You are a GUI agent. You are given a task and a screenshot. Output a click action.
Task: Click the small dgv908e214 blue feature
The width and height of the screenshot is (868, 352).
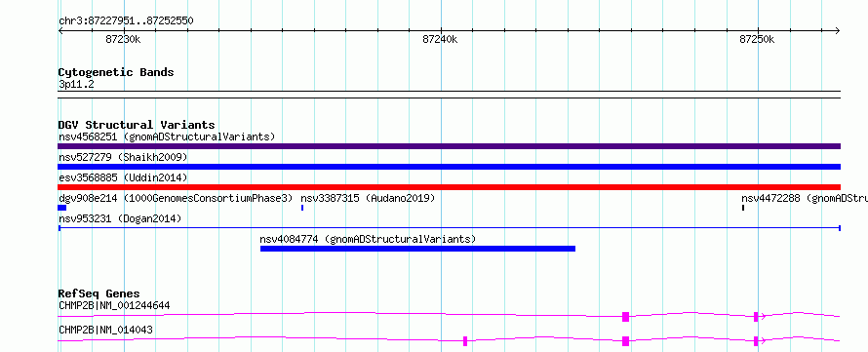pyautogui.click(x=62, y=208)
